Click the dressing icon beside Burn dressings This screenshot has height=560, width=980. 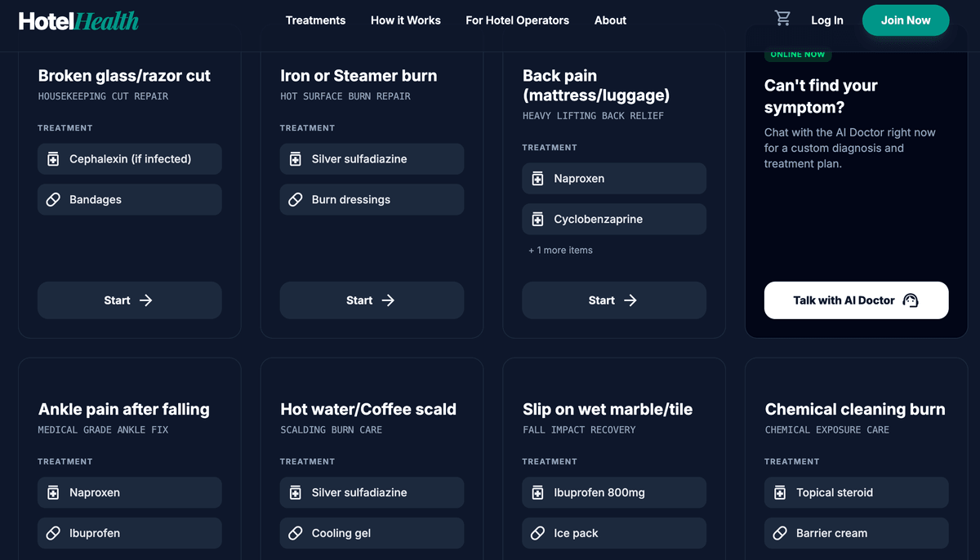pos(296,200)
